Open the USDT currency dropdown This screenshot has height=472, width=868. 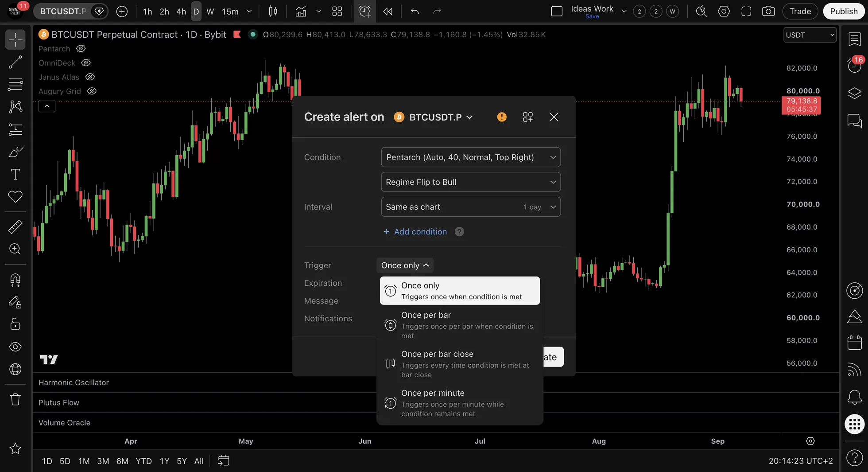pos(810,35)
